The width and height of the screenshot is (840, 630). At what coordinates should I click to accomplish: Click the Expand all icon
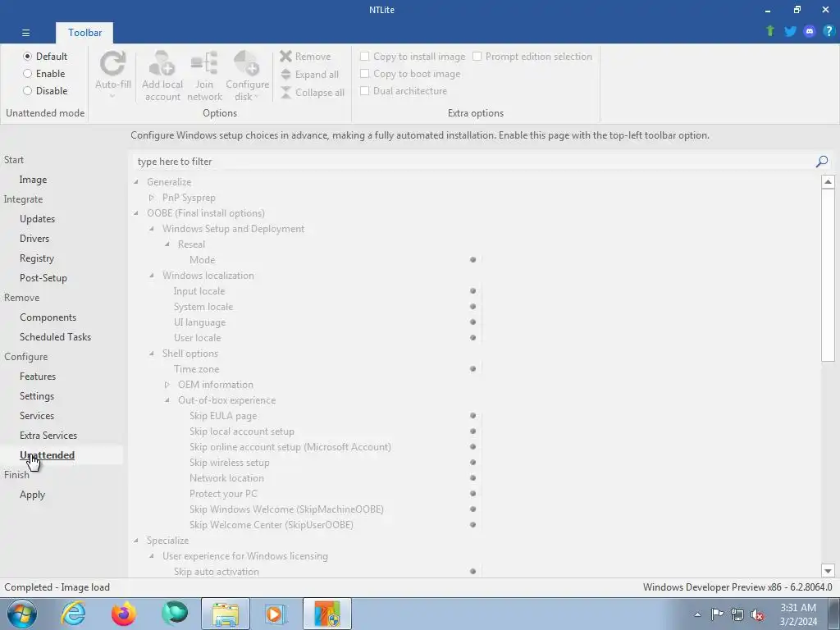(286, 75)
